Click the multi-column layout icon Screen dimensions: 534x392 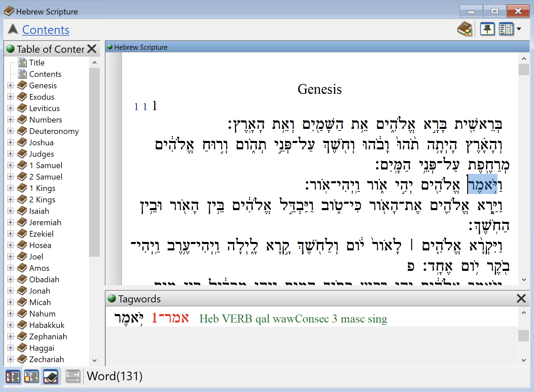click(x=506, y=29)
